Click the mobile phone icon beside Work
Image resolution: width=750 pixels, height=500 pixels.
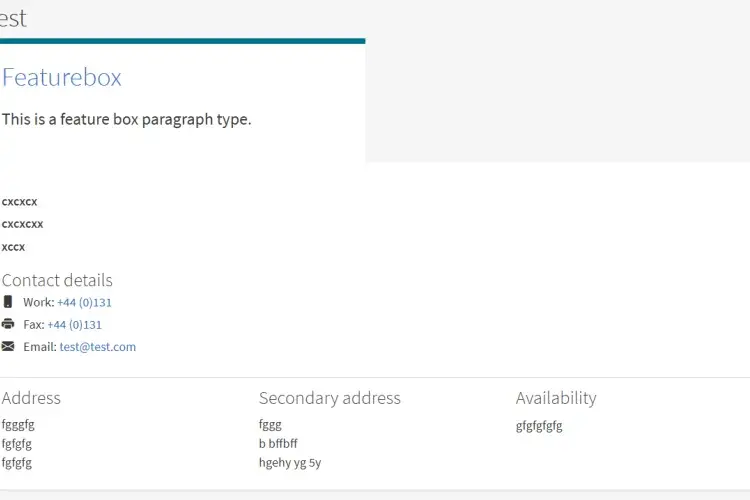pyautogui.click(x=8, y=302)
